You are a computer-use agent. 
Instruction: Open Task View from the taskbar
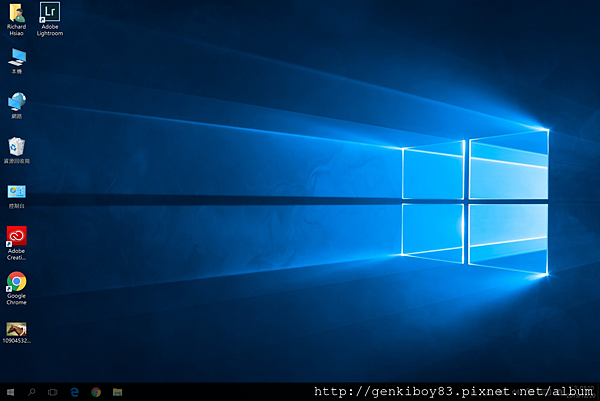point(53,392)
